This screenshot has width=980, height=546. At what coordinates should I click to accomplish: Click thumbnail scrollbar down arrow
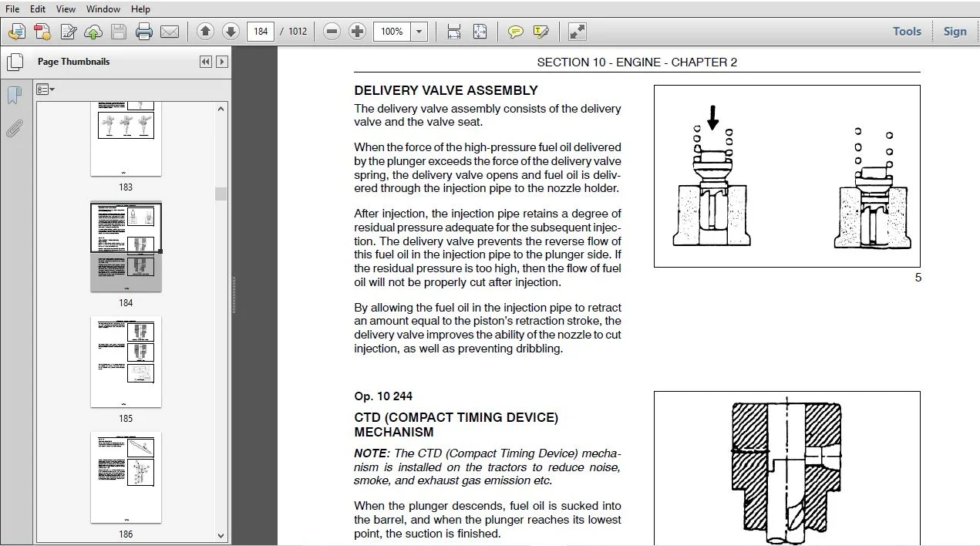pos(221,535)
